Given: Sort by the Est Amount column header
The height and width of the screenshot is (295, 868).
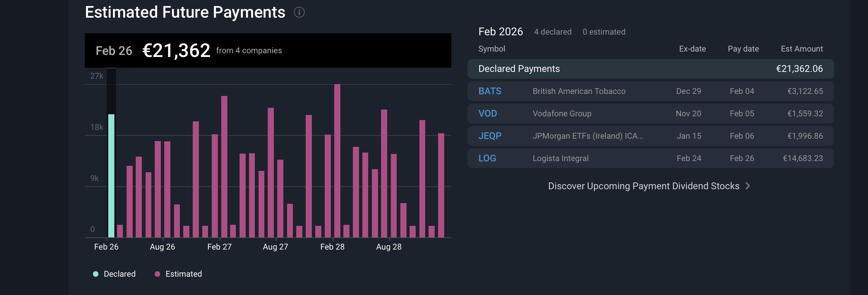Looking at the screenshot, I should pyautogui.click(x=801, y=49).
